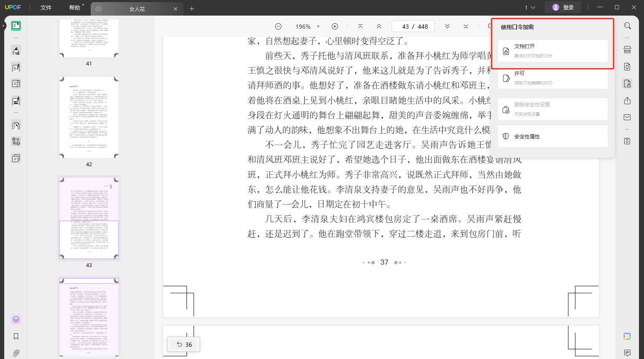Open the Page Tools watermark icon
Viewport: 644px width, 359px height.
point(16,158)
